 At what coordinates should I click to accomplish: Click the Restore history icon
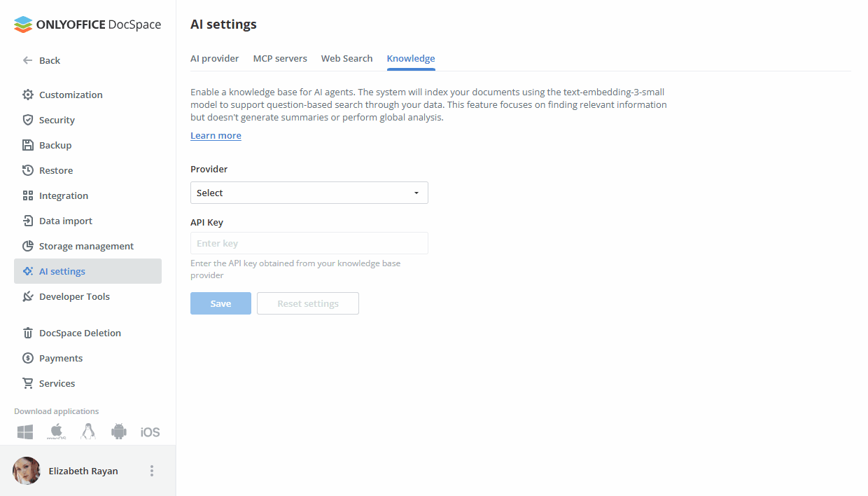tap(27, 170)
